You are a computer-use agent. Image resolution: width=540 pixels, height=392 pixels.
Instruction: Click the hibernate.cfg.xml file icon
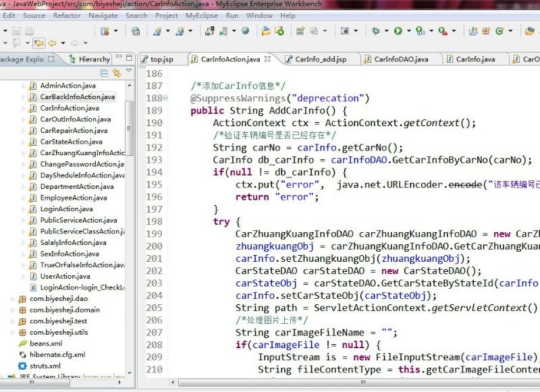click(22, 354)
